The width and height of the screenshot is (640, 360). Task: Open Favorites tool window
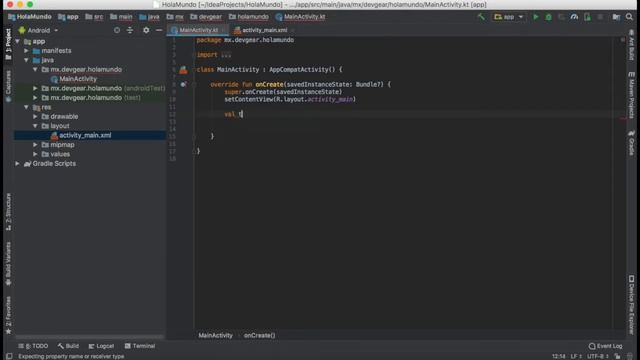[x=8, y=316]
